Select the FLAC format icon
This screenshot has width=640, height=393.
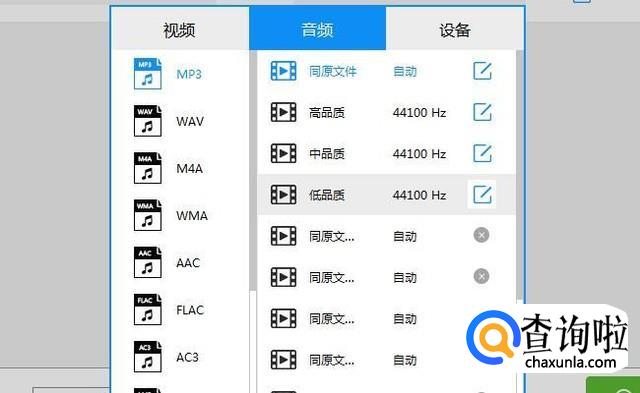(x=148, y=310)
